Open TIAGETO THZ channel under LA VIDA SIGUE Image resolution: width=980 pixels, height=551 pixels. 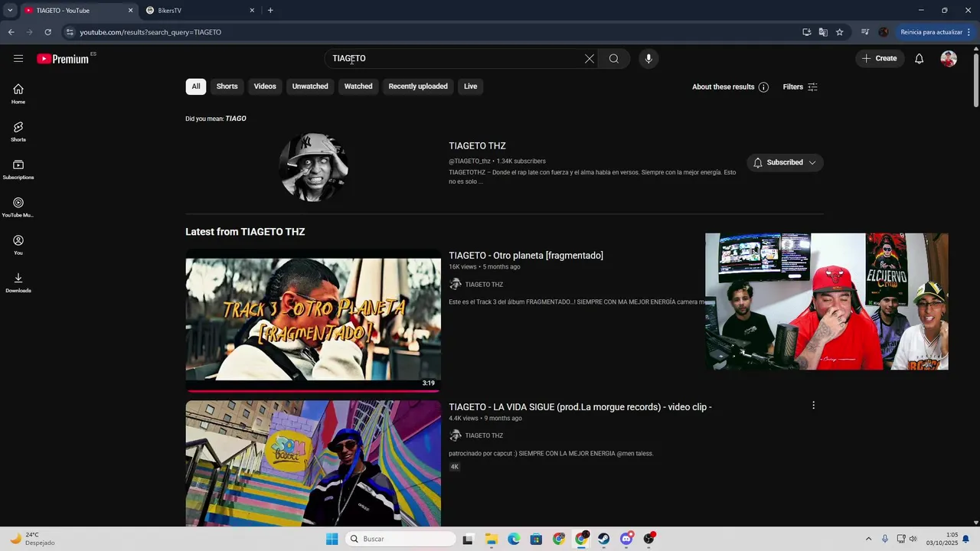point(484,435)
